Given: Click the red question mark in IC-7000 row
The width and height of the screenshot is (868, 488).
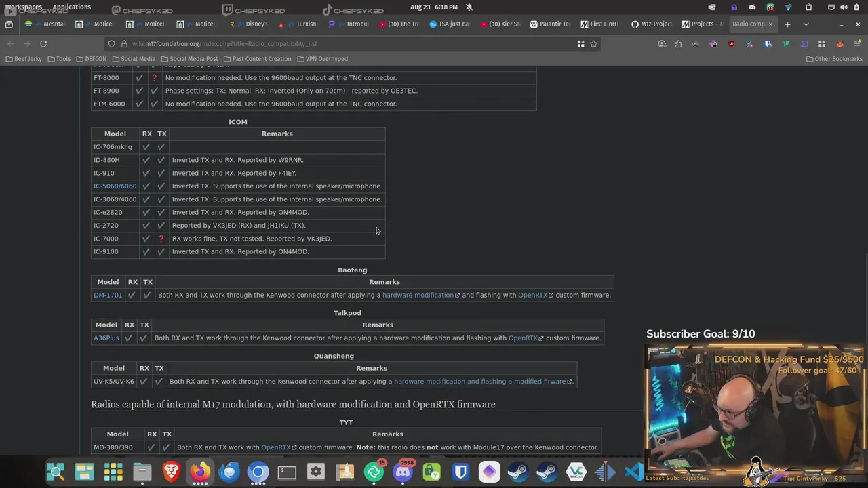Looking at the screenshot, I should point(161,239).
